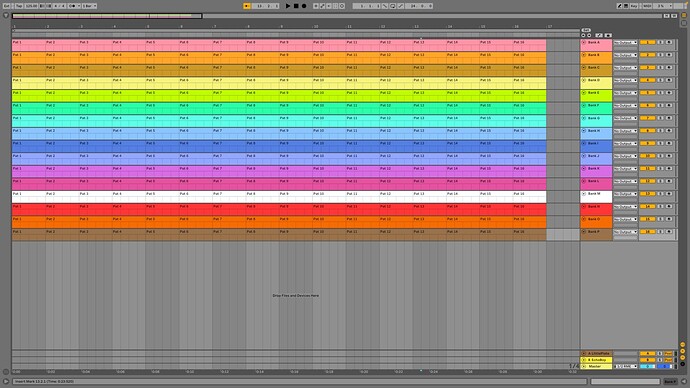Switch to Arrangement View selector

point(684,15)
